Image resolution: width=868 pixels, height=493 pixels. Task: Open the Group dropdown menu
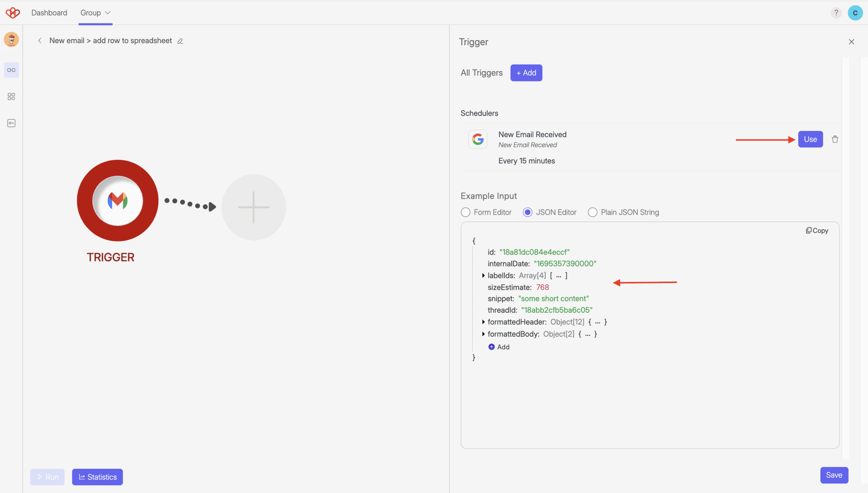95,13
